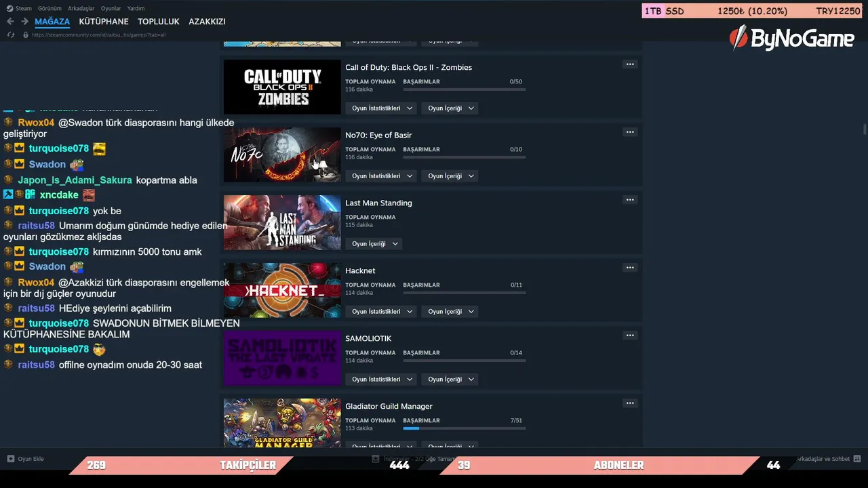The width and height of the screenshot is (868, 488).
Task: Reload the page with the refresh icon
Action: click(10, 35)
